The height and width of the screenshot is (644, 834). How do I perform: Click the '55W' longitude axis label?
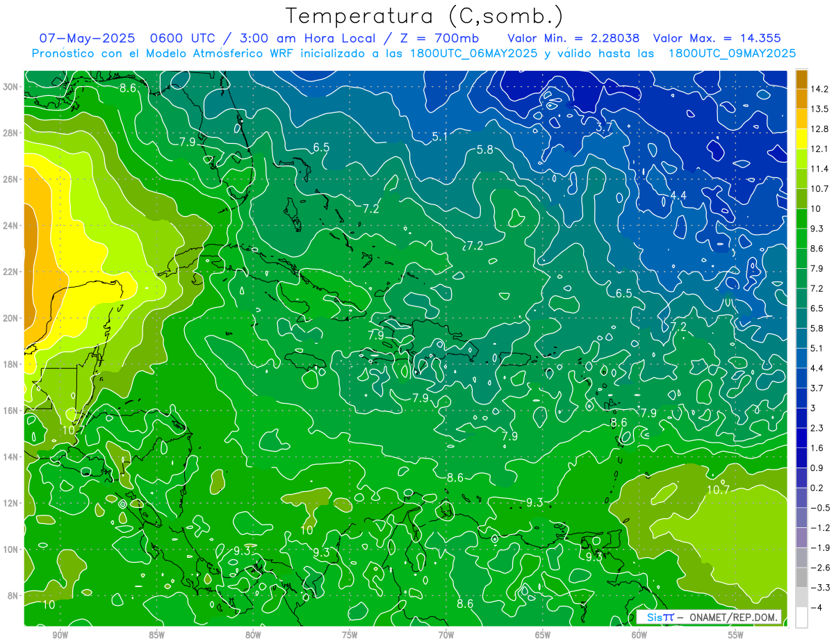point(736,635)
